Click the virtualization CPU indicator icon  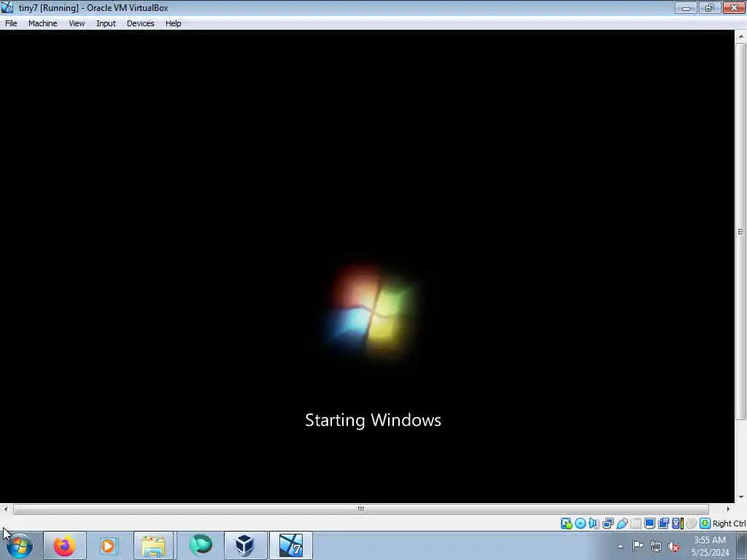[x=677, y=524]
